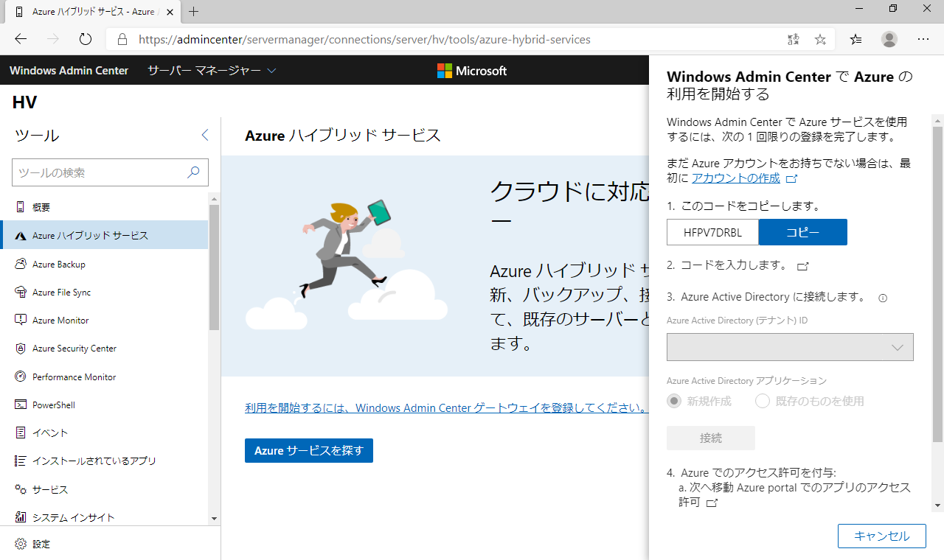Viewport: 944px width, 560px height.
Task: Click the translate icon in the address bar
Action: (x=794, y=39)
